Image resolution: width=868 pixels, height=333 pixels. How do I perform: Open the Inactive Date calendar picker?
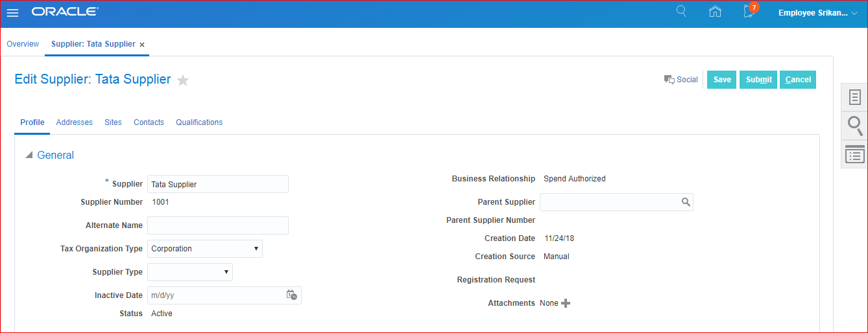[292, 295]
